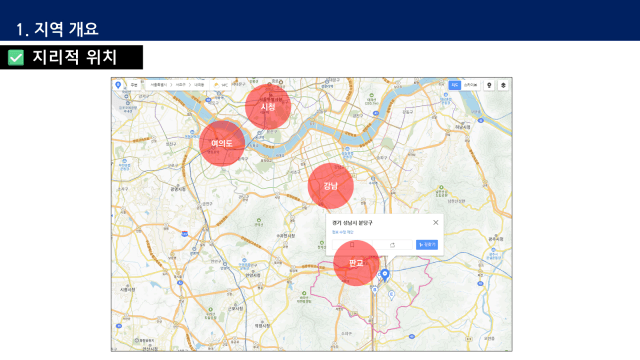Expand the 서울특별시 region breadcrumb
This screenshot has width=640, height=360.
(159, 85)
